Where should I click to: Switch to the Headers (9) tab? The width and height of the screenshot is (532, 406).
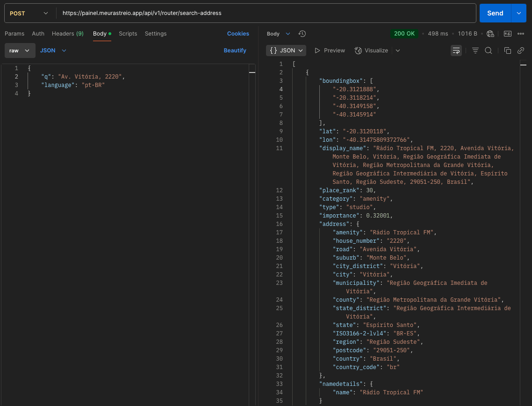point(68,34)
